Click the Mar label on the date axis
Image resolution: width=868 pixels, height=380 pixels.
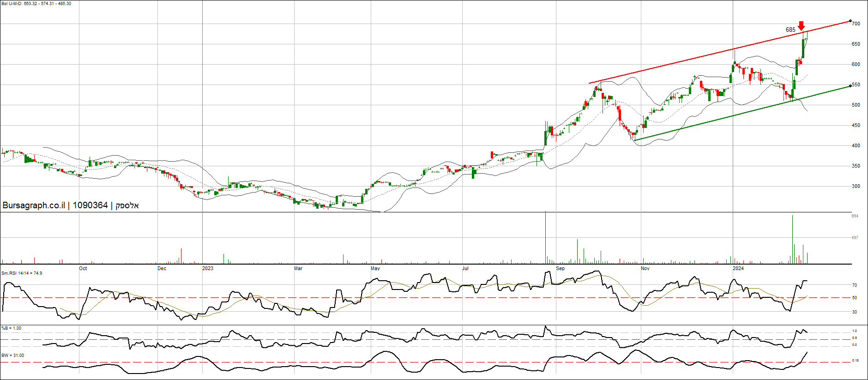tap(298, 268)
